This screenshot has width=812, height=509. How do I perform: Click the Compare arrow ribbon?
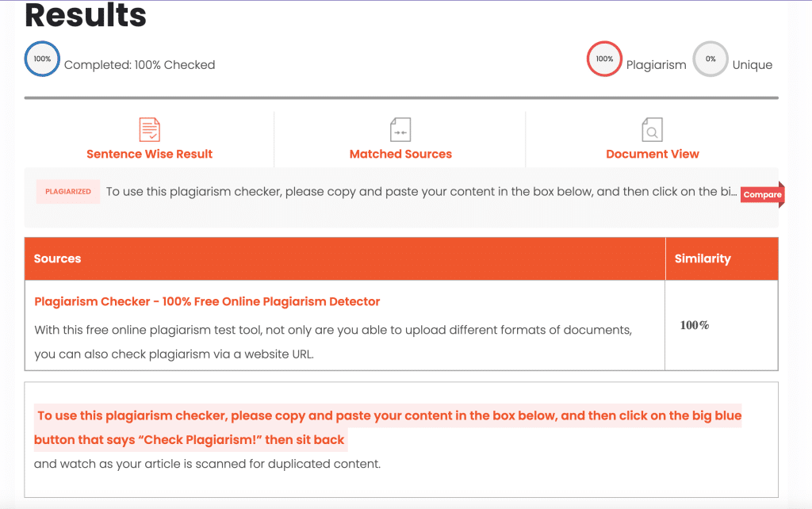pos(760,194)
